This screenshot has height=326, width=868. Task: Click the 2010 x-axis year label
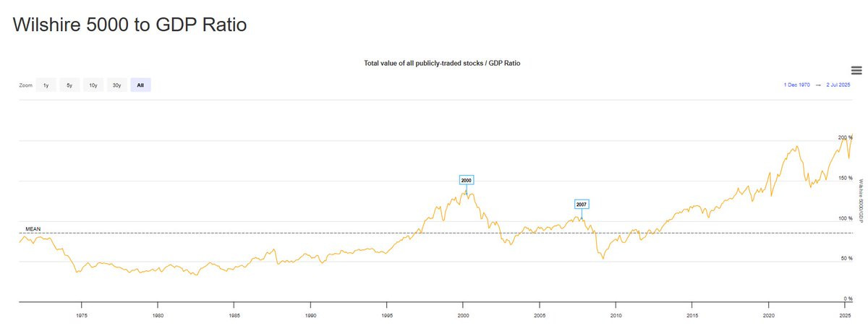[616, 316]
